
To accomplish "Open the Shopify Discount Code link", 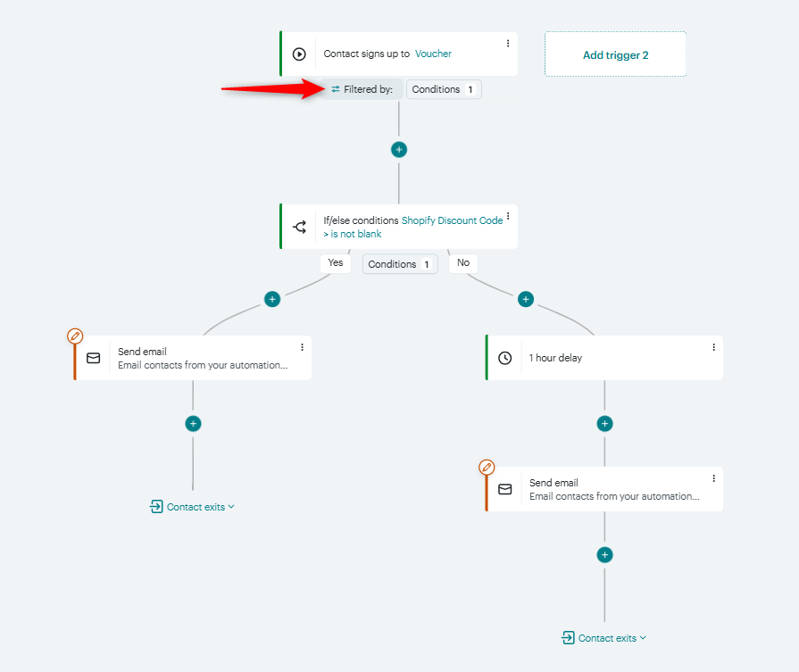I will [x=453, y=220].
